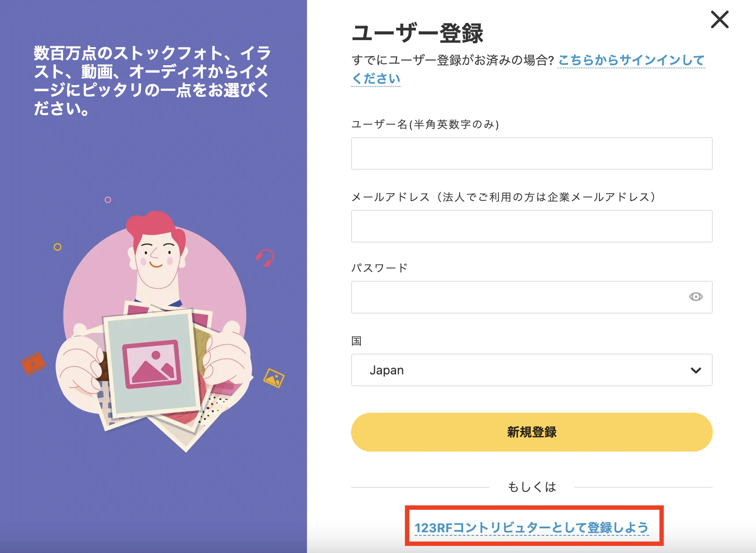Viewport: 756px width, 553px height.
Task: Click the red headphone icon in the illustration
Action: 265,258
